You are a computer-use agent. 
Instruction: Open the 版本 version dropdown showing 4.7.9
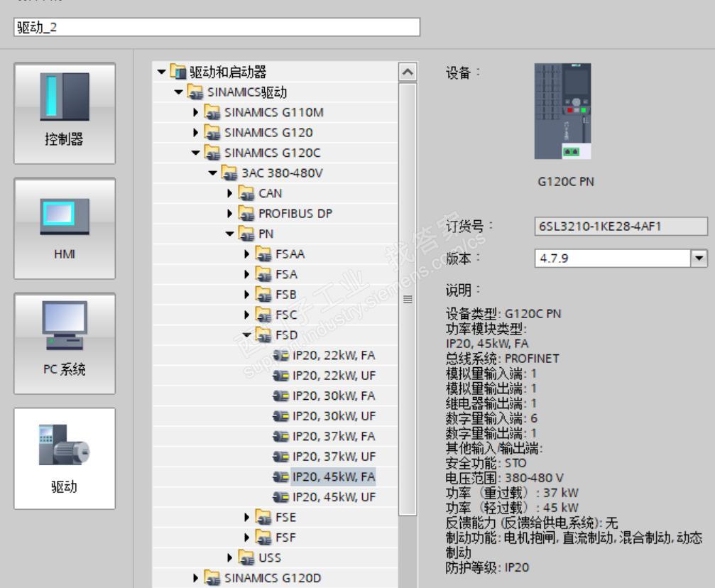(x=699, y=258)
